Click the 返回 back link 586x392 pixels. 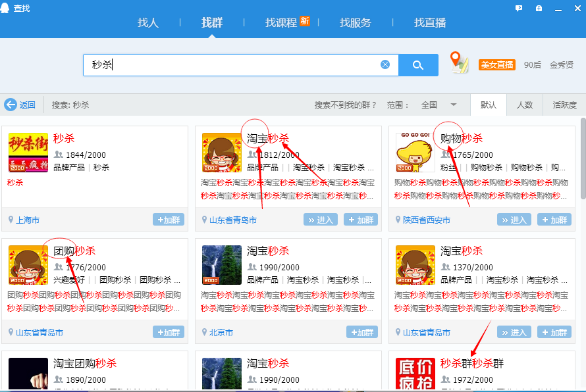pyautogui.click(x=27, y=105)
